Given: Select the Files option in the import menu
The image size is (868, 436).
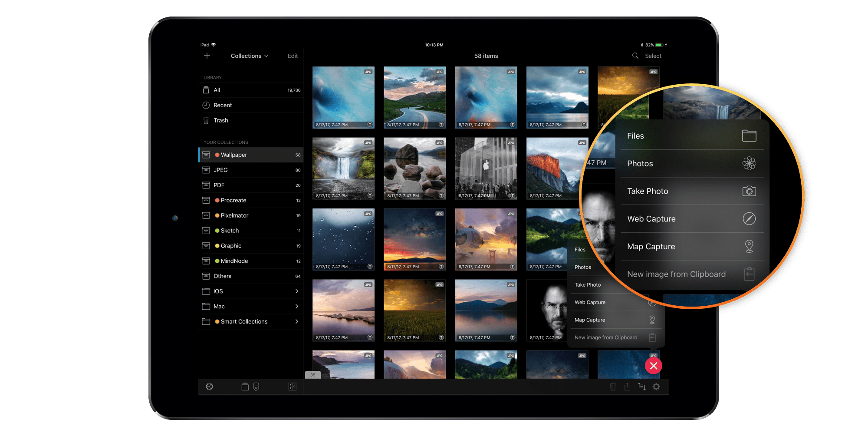Looking at the screenshot, I should 692,135.
